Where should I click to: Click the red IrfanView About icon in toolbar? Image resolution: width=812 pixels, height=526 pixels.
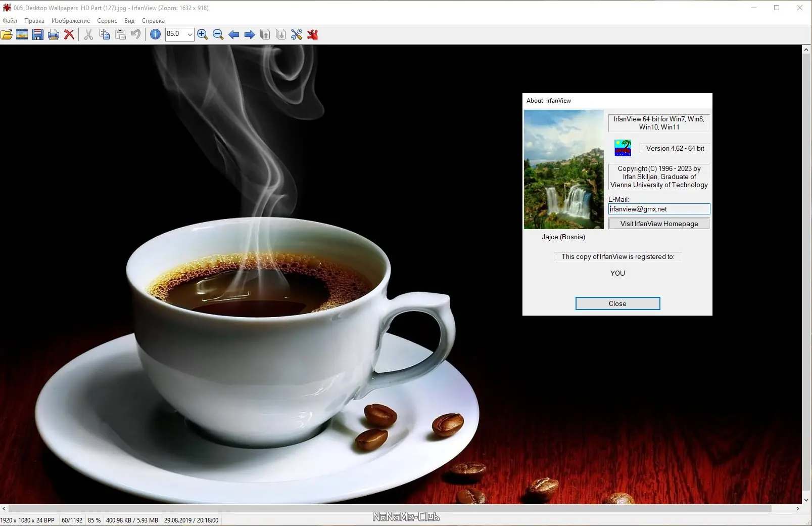[313, 34]
